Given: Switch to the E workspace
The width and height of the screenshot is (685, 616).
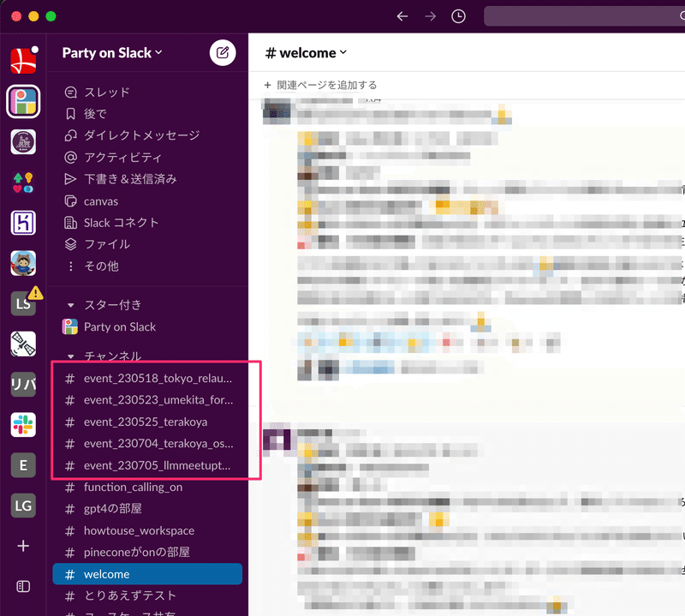Looking at the screenshot, I should tap(23, 465).
